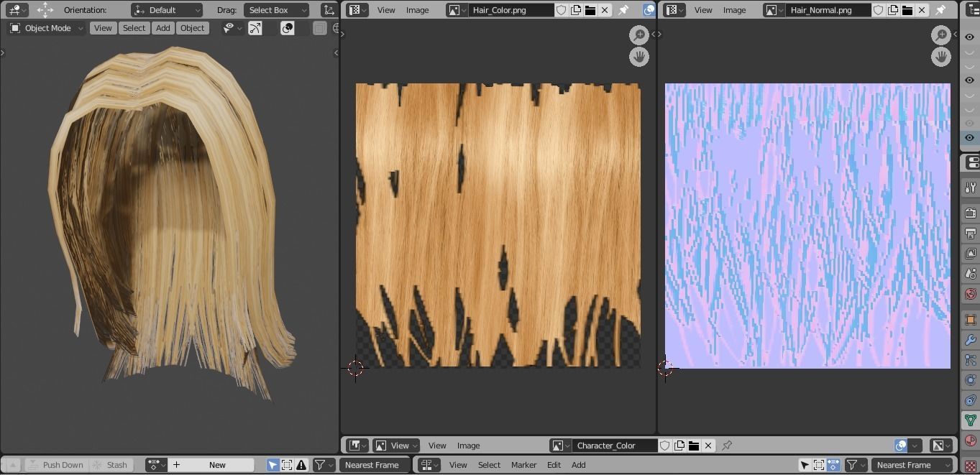Pin the Hair_Color.png image
This screenshot has width=980, height=475.
[x=623, y=10]
